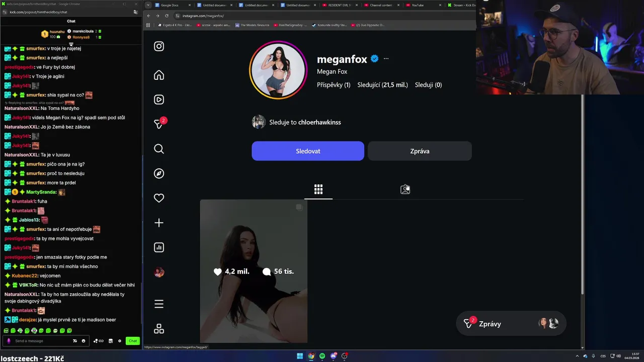Open the Explore compass icon
The width and height of the screenshot is (644, 362).
point(159,173)
